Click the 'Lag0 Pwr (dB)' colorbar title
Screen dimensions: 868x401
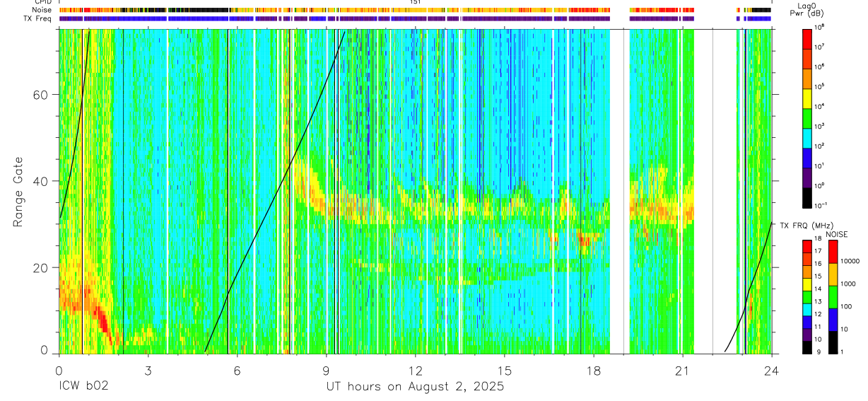click(807, 10)
